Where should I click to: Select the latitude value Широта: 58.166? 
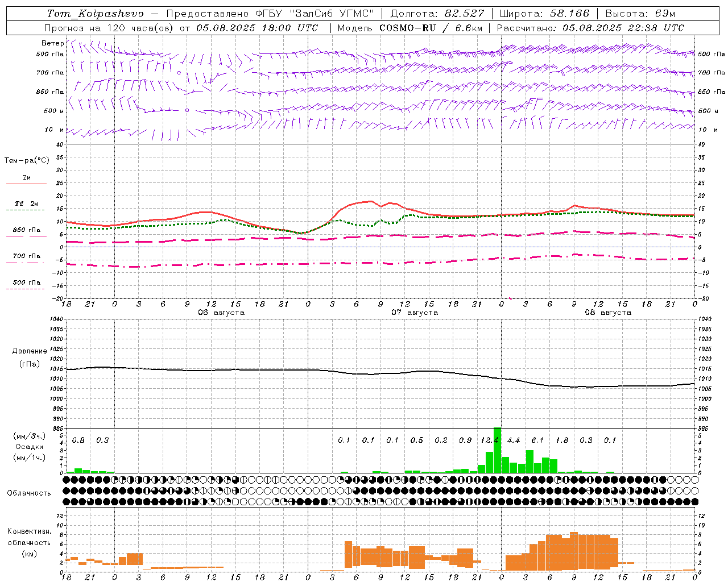544,14
